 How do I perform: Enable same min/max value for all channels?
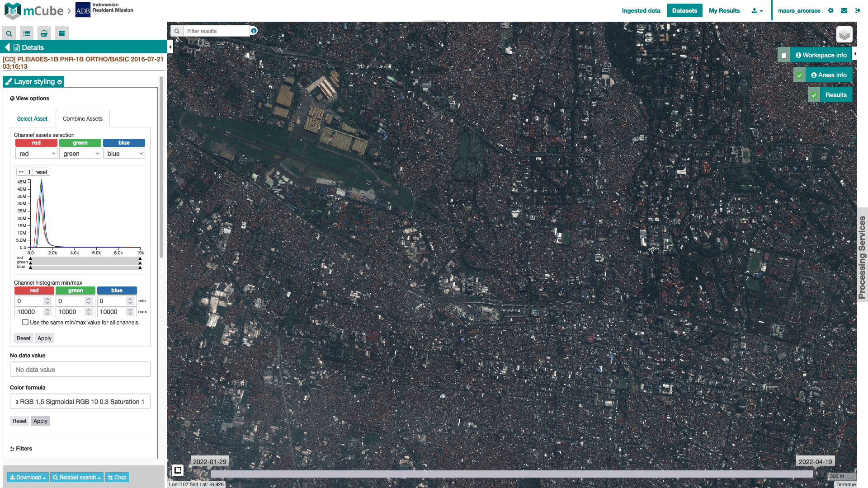pyautogui.click(x=25, y=323)
